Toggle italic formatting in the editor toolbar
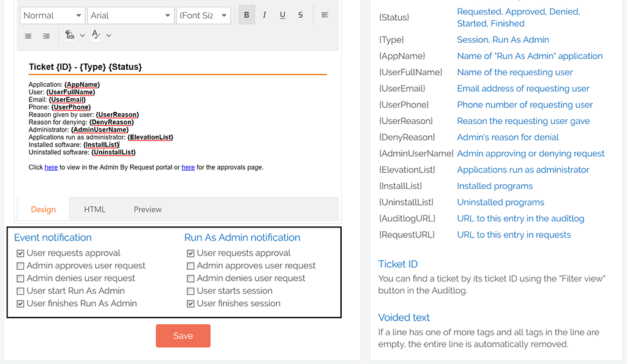This screenshot has height=364, width=627. 265,15
